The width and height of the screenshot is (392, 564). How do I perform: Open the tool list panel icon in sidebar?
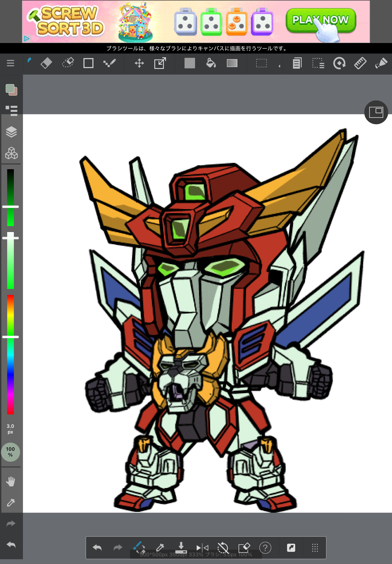tap(11, 110)
